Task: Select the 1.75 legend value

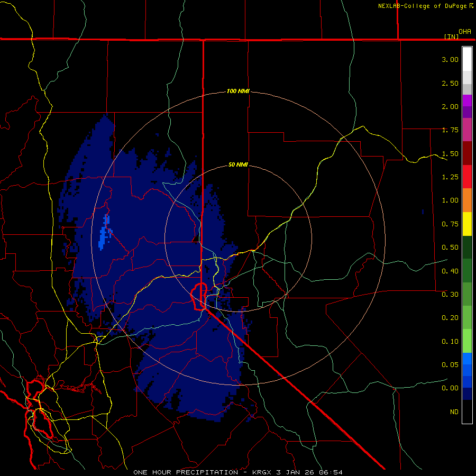Action: coord(450,130)
